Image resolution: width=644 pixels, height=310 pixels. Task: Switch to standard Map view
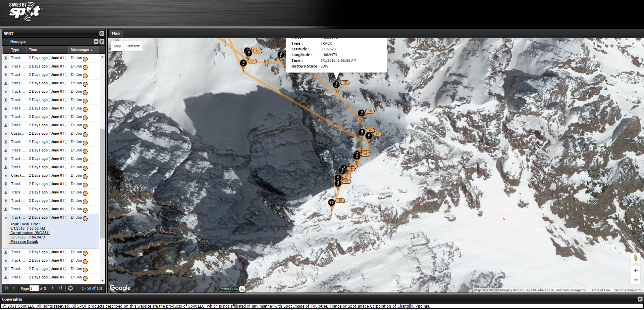117,46
